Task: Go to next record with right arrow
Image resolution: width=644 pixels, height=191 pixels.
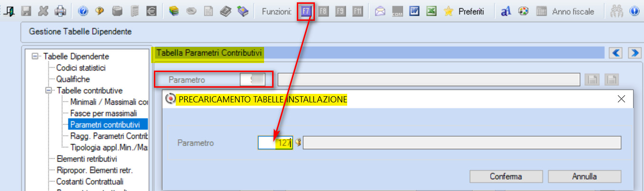Action: 635,53
